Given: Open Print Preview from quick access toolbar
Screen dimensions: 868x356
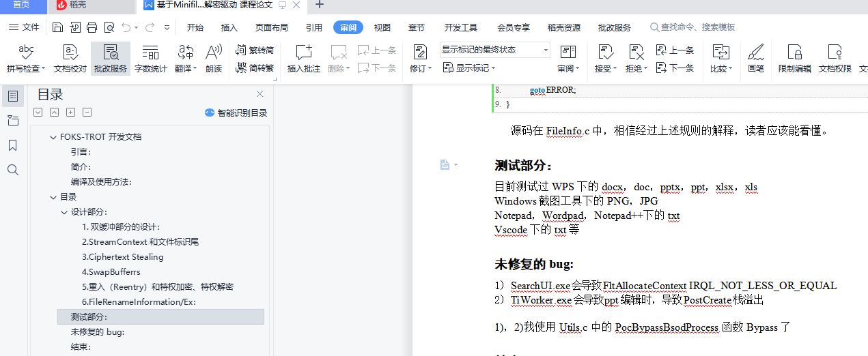Looking at the screenshot, I should [x=109, y=28].
